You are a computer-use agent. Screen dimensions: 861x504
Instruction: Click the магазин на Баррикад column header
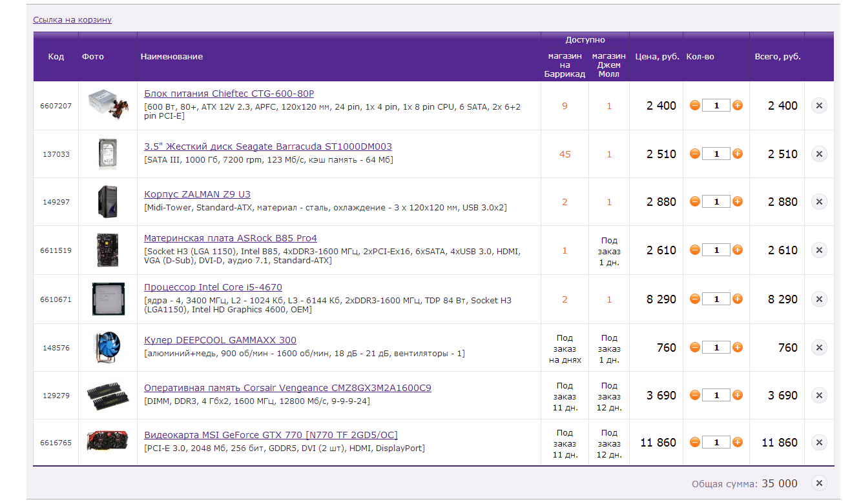[565, 65]
